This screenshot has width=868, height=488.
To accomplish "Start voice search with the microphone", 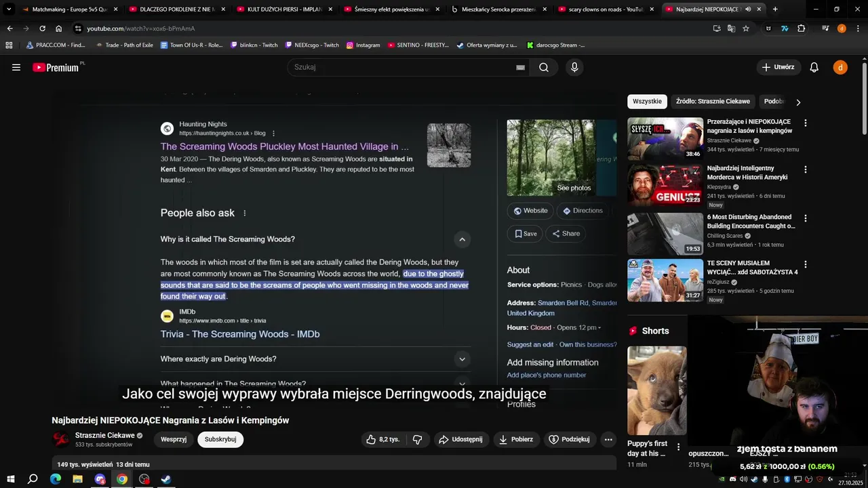I will (574, 67).
